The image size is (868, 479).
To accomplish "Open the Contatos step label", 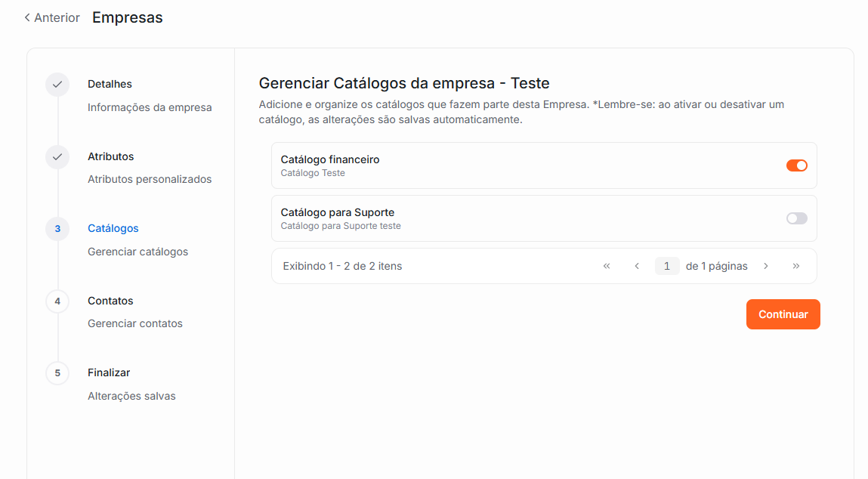I will 110,301.
